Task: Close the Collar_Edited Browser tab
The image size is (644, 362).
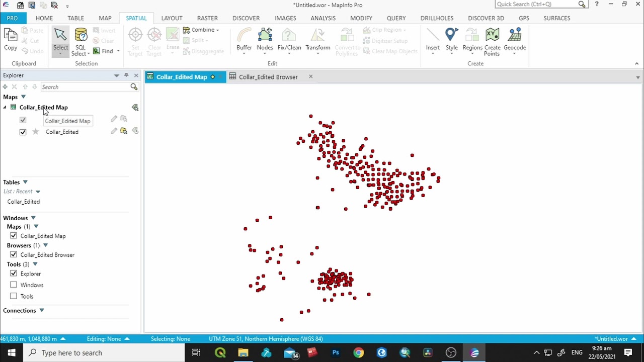Action: point(310,76)
